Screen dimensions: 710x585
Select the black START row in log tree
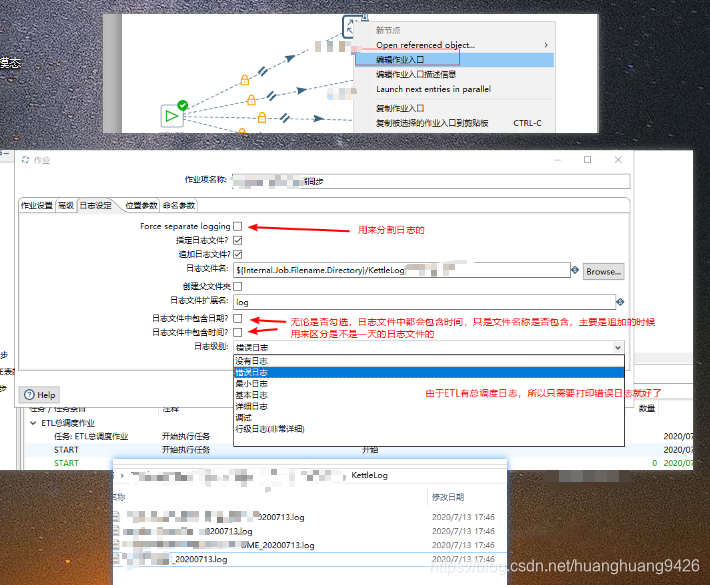click(66, 450)
